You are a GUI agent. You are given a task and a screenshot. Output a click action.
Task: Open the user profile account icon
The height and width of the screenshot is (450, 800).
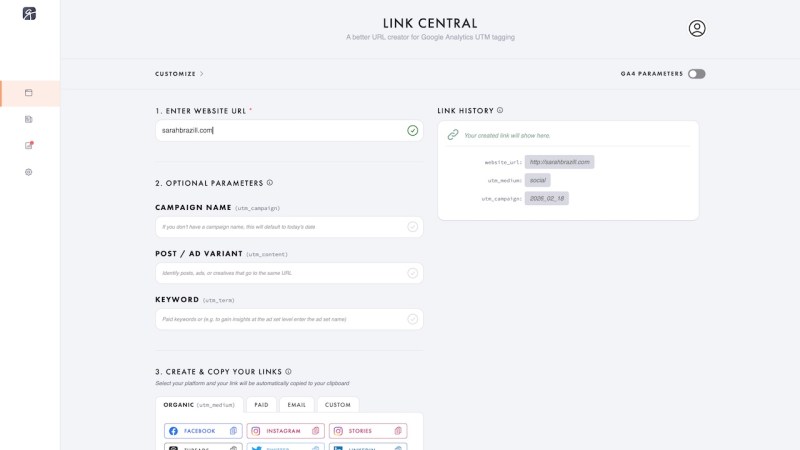click(x=697, y=29)
